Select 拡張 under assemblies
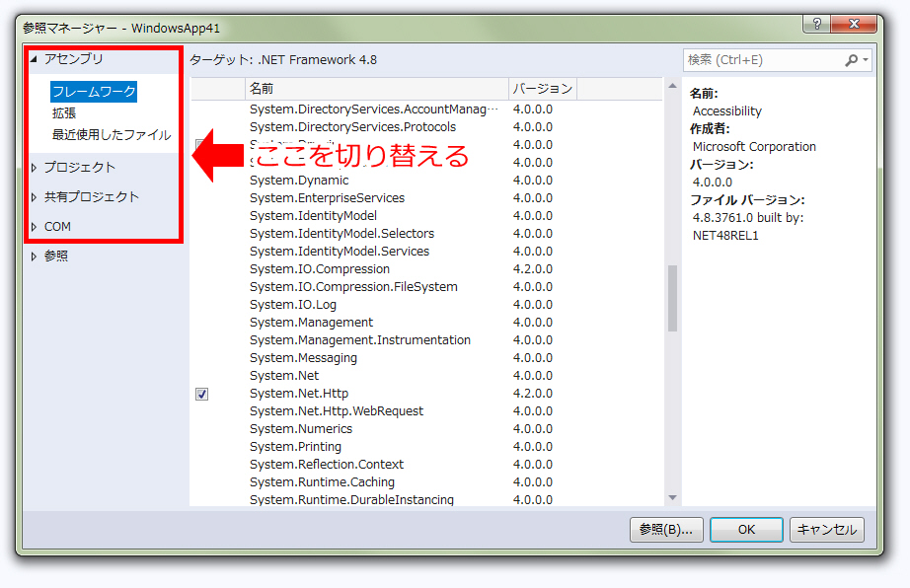Image resolution: width=910 pixels, height=588 pixels. 64,113
